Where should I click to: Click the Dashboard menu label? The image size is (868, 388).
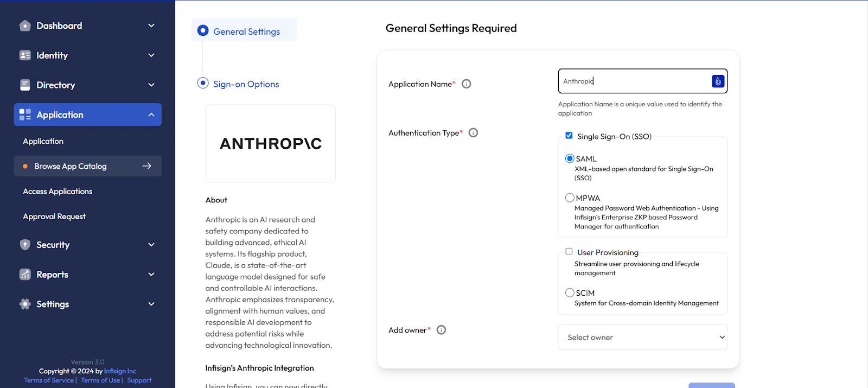59,26
